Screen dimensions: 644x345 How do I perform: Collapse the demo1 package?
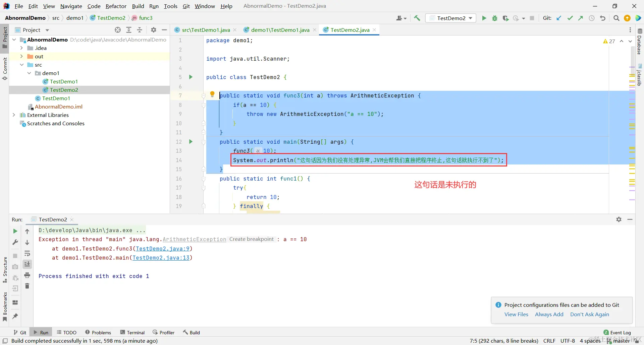click(29, 73)
